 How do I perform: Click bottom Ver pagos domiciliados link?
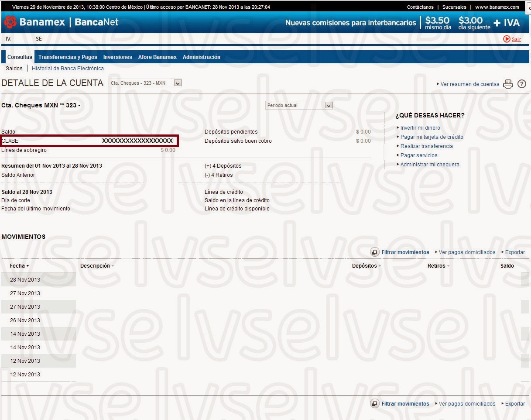click(x=467, y=404)
